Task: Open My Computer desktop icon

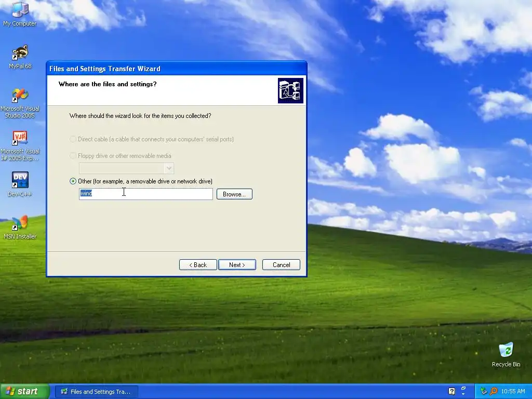Action: [20, 14]
